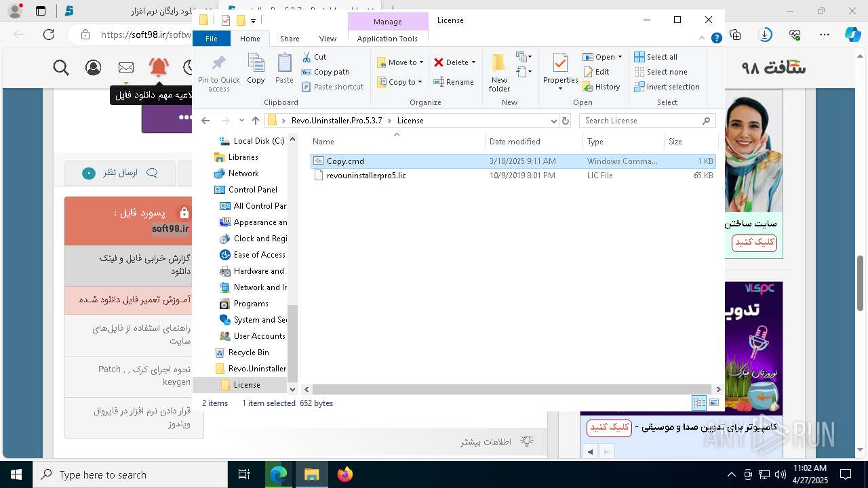Image resolution: width=868 pixels, height=488 pixels.
Task: Click in the Search License field
Action: [641, 121]
